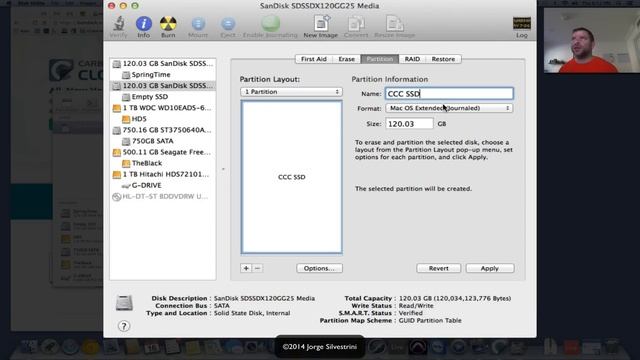Viewport: 640px width, 360px height.
Task: Click the Burn toolbar icon
Action: (x=168, y=27)
